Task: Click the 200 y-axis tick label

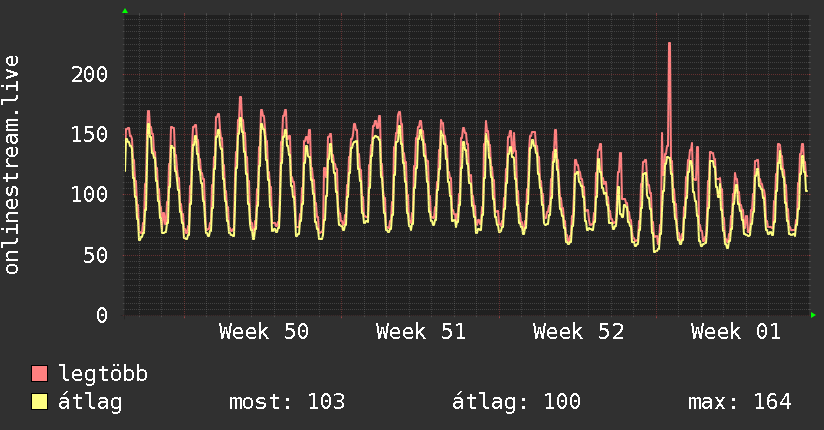Action: coord(89,74)
